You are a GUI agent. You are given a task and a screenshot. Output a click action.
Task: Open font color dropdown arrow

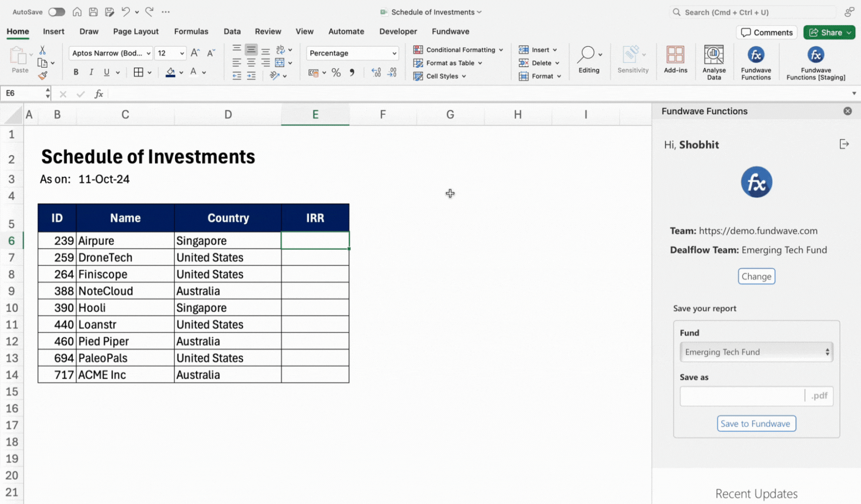(x=204, y=73)
